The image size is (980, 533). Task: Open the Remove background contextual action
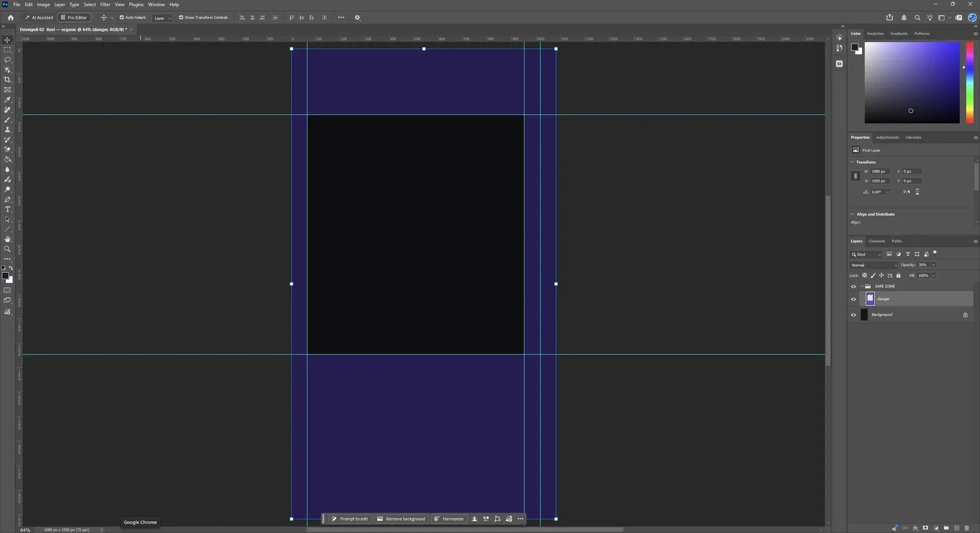401,519
